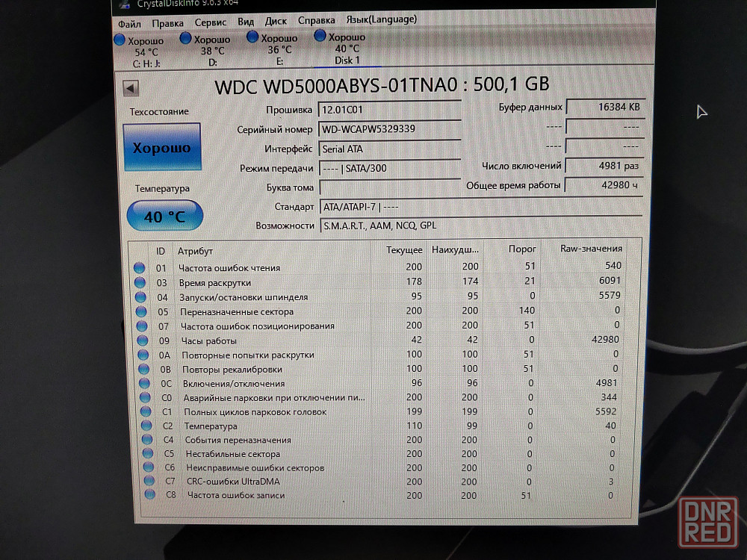
Task: Click status icon for attribute 09 Часы работы
Action: [x=143, y=340]
